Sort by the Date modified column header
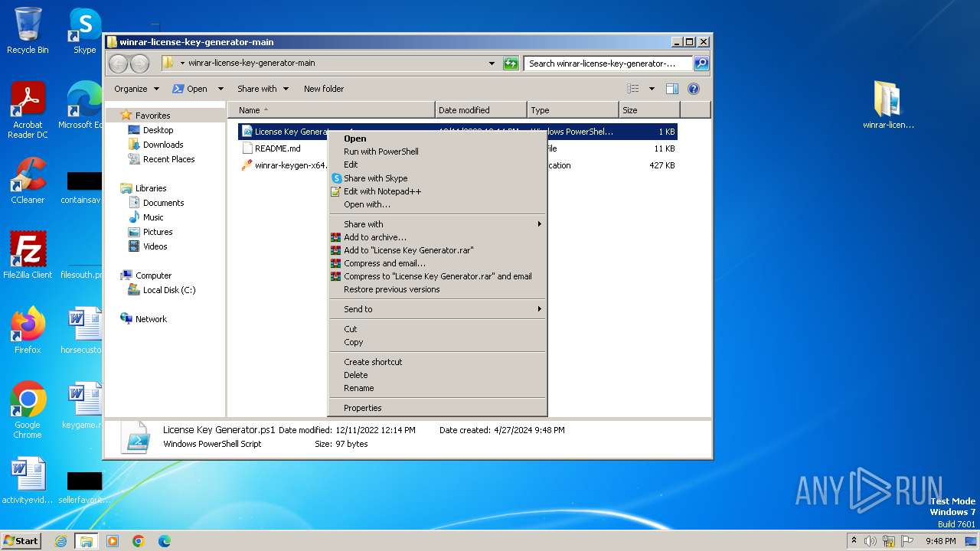 tap(481, 110)
